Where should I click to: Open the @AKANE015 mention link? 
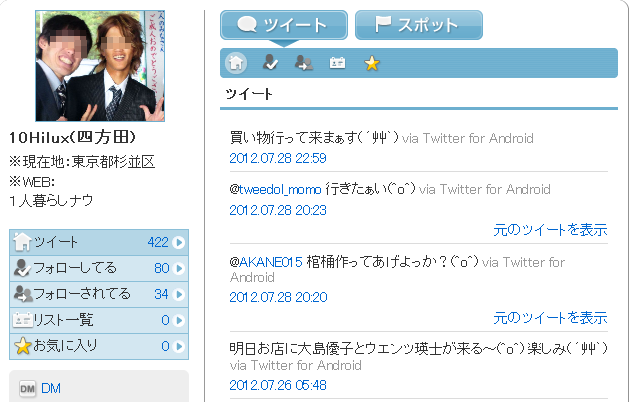pyautogui.click(x=266, y=262)
